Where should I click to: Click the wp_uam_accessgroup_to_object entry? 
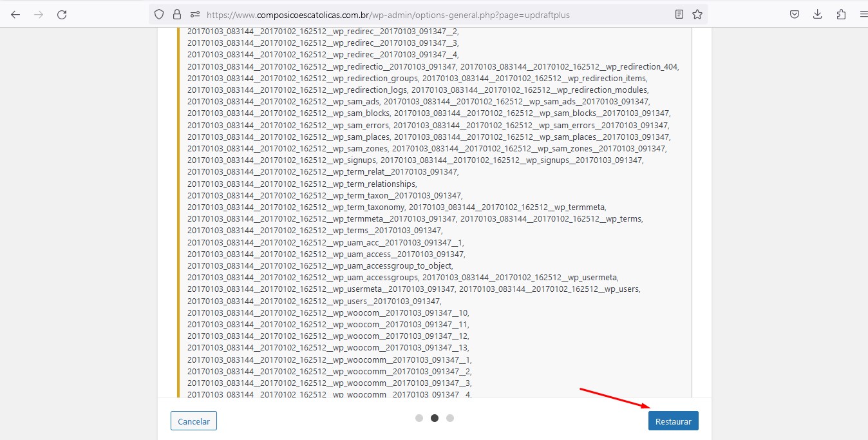[319, 265]
